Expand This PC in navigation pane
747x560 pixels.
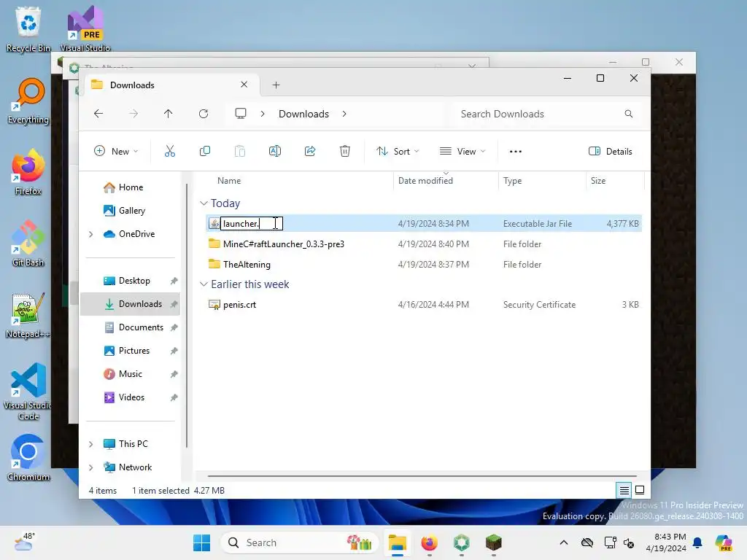coord(91,444)
